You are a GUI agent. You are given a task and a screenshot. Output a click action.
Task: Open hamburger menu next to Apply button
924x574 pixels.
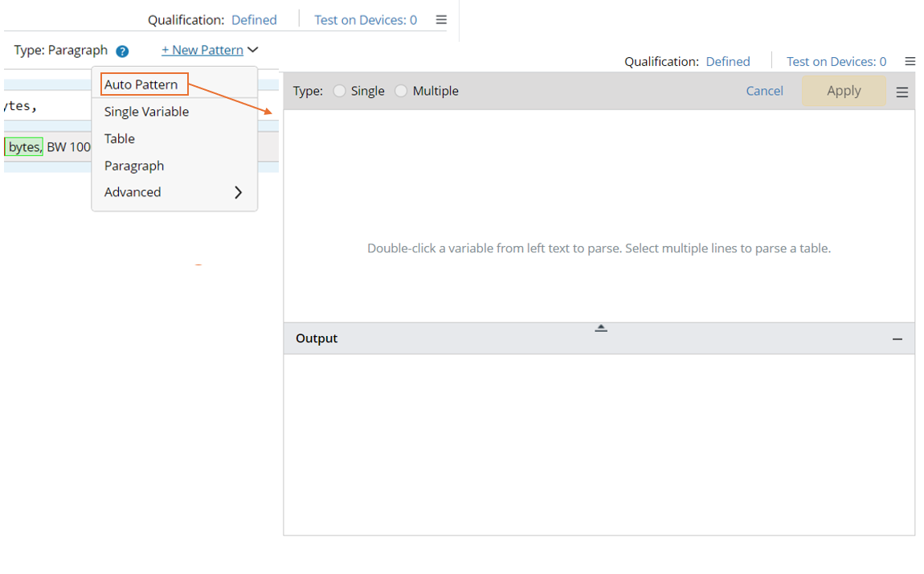[x=902, y=92]
